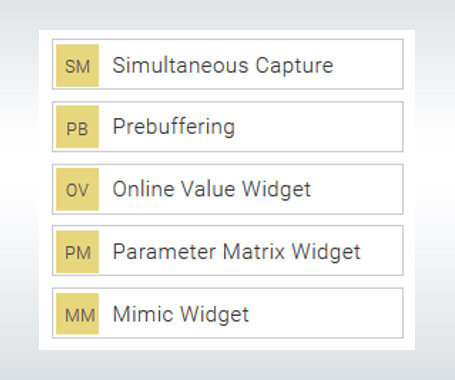Click empty space in Prebuffering row
455x380 pixels.
click(318, 127)
